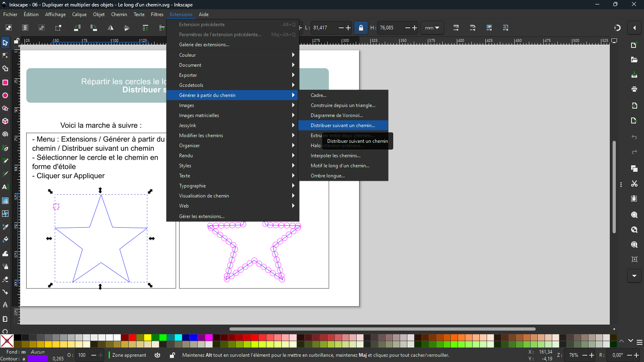Expand the Document submenu
This screenshot has height=362, width=644.
[x=233, y=65]
